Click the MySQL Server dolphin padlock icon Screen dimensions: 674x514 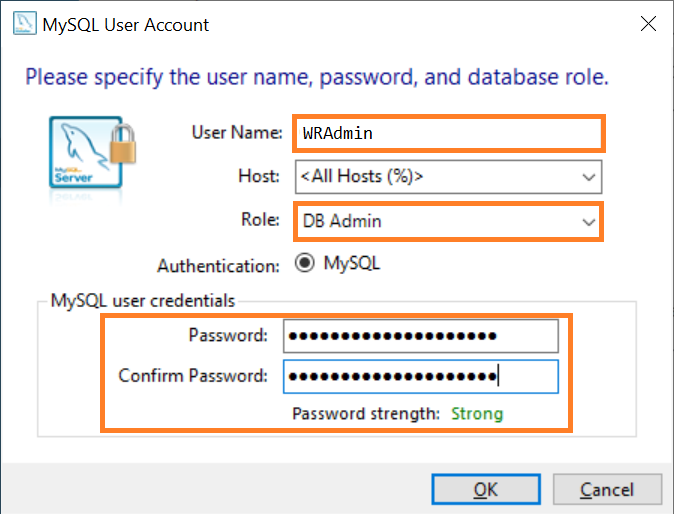tap(92, 153)
